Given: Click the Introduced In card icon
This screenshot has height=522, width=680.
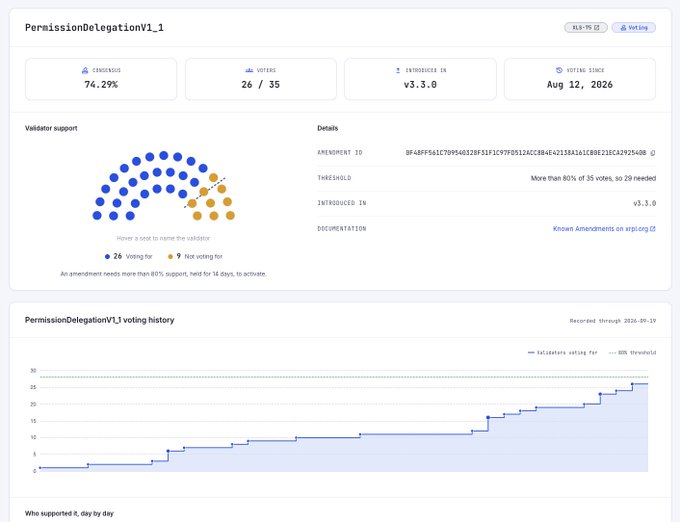Looking at the screenshot, I should pyautogui.click(x=398, y=70).
